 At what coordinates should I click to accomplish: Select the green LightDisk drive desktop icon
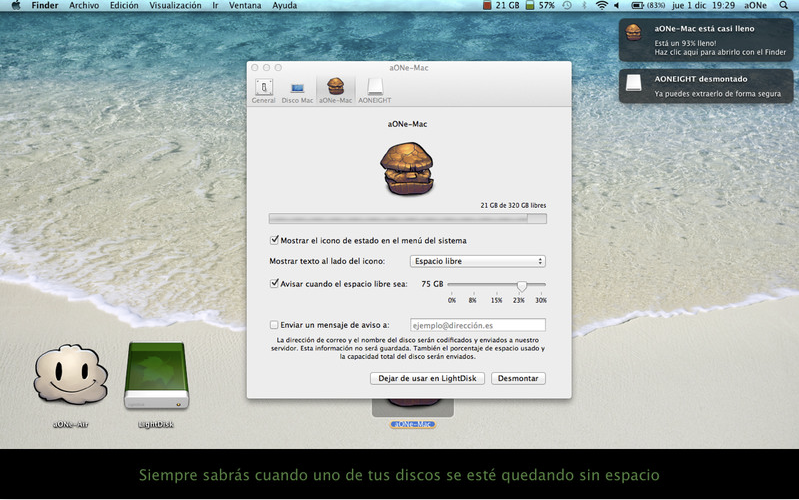pyautogui.click(x=156, y=376)
